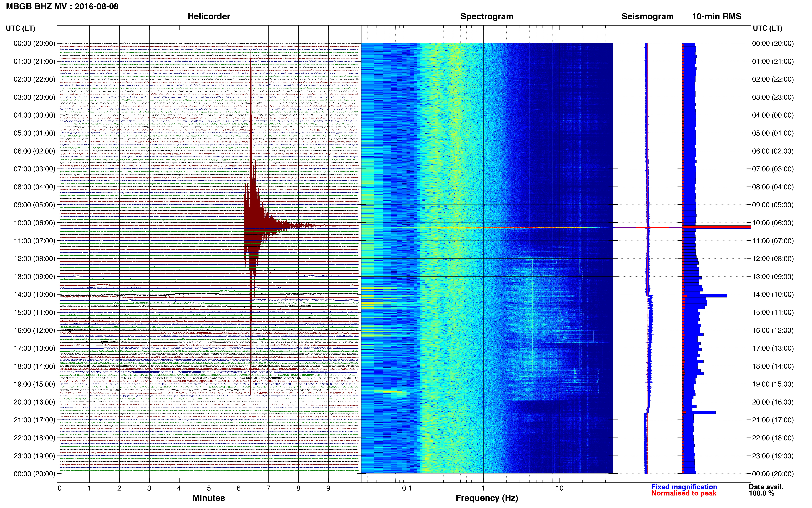
Task: Click the UTC (LT) label beside the Helicorder
Action: (x=21, y=28)
